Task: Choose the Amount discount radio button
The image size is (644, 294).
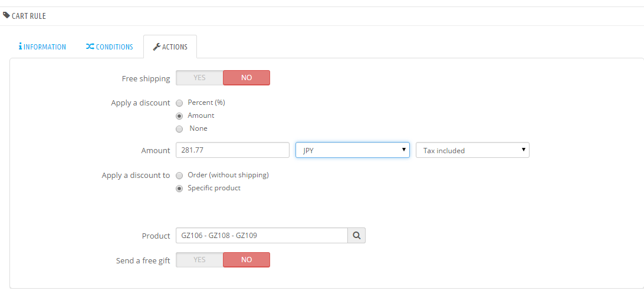Action: (x=179, y=115)
